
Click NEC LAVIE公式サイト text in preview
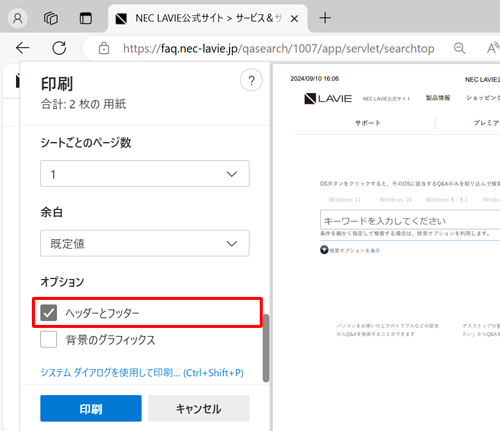pos(387,99)
